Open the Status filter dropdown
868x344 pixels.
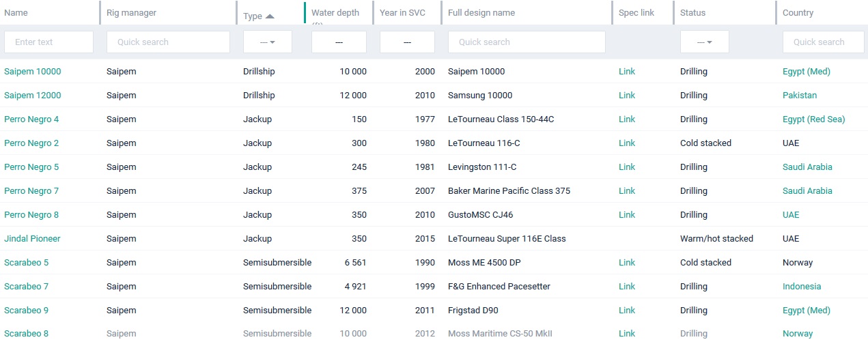click(x=704, y=42)
